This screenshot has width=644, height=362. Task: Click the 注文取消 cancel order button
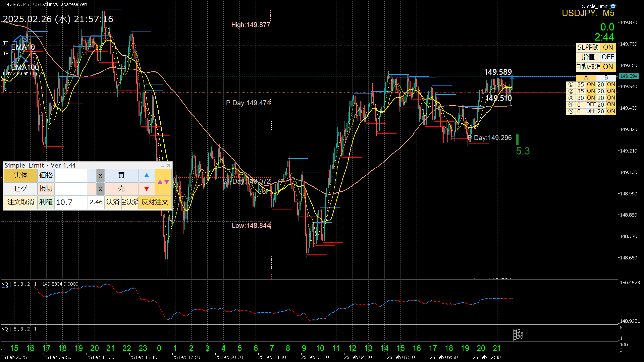(21, 202)
